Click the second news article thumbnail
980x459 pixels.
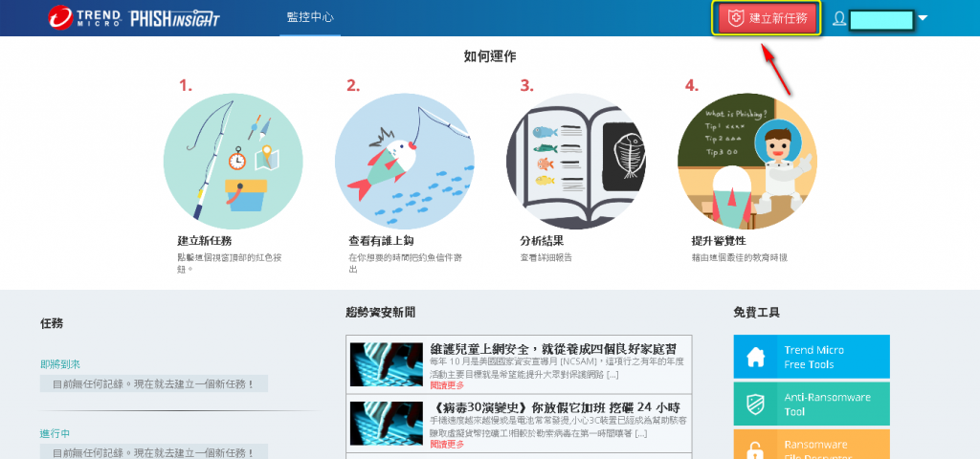387,423
